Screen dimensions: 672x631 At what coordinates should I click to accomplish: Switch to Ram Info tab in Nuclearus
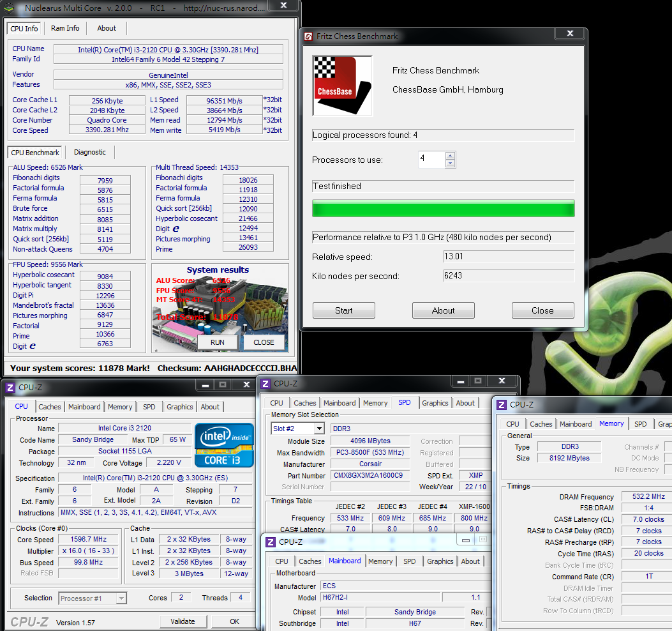tap(65, 28)
